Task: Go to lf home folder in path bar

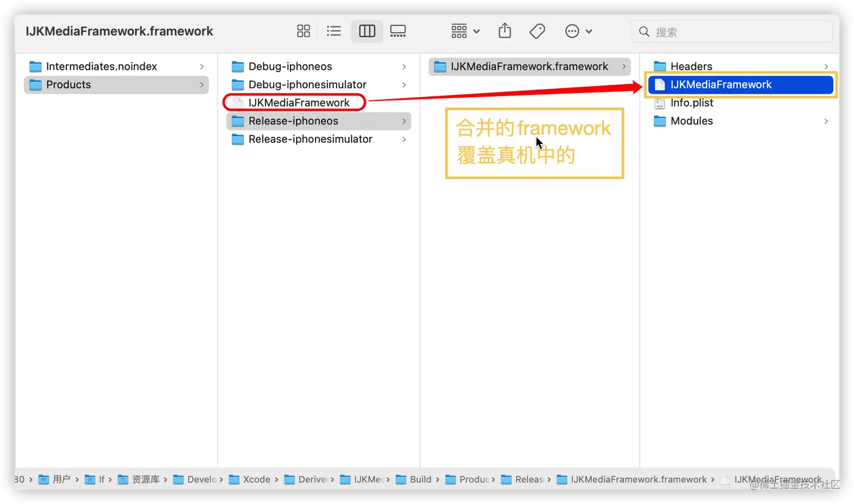Action: [x=95, y=479]
